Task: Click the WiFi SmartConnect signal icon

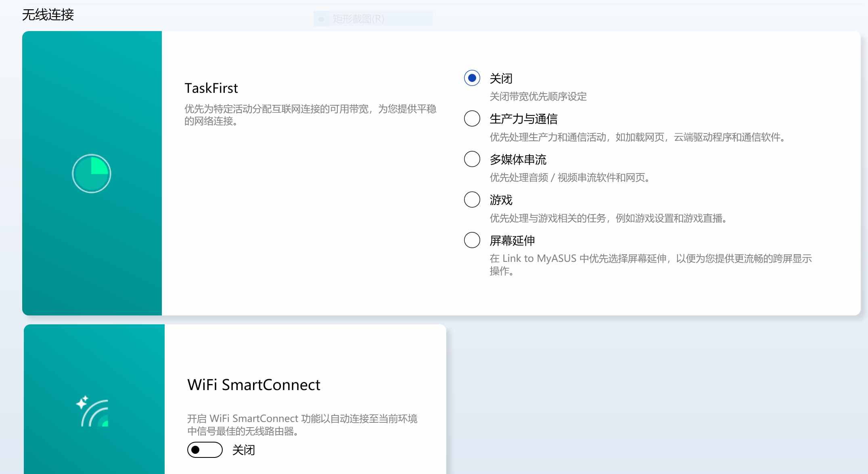Action: pos(92,411)
